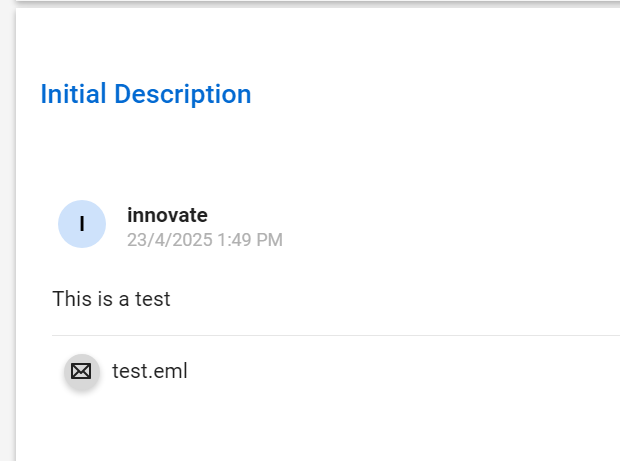The height and width of the screenshot is (461, 620).
Task: Click the .eml extension of attachment name
Action: (167, 371)
